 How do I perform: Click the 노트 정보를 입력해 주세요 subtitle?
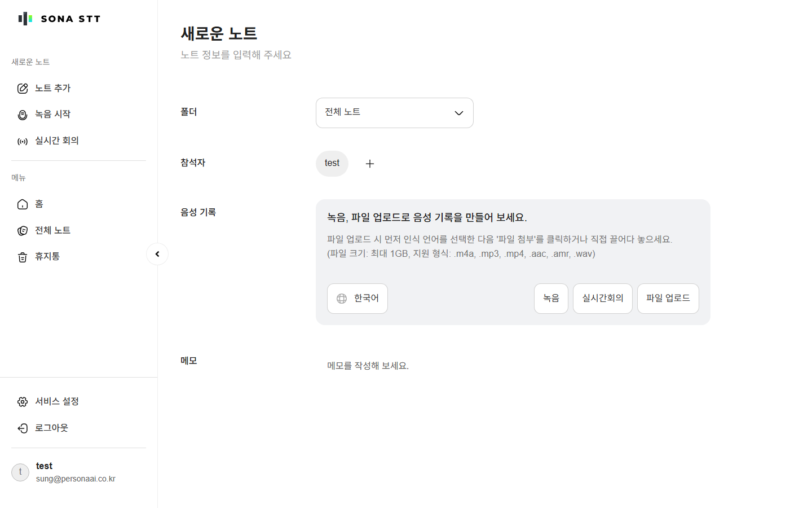tap(236, 55)
